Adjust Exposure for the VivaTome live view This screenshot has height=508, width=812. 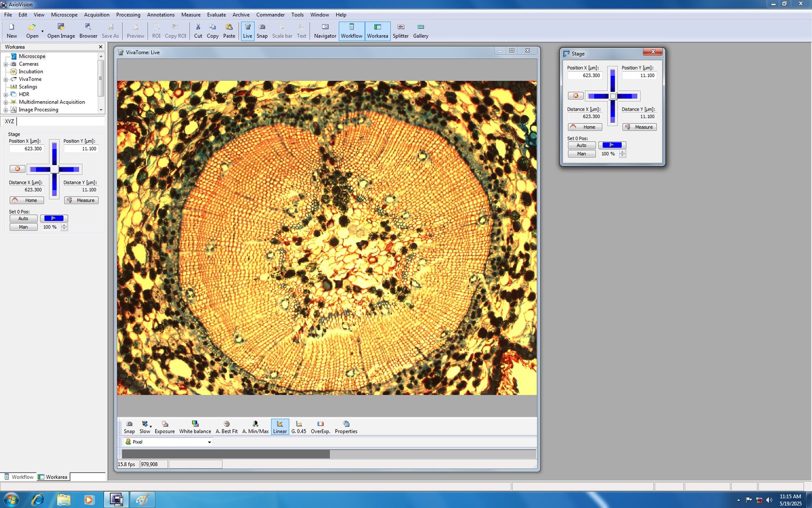pyautogui.click(x=164, y=427)
